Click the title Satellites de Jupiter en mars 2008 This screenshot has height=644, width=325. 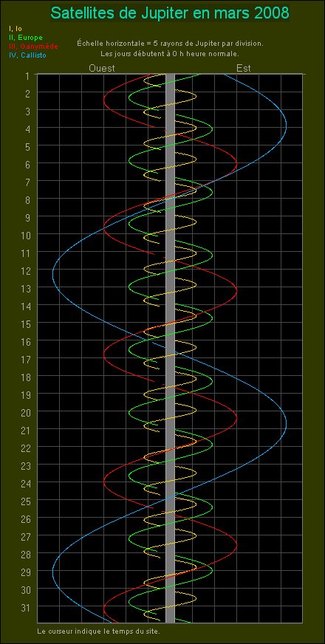coord(170,13)
